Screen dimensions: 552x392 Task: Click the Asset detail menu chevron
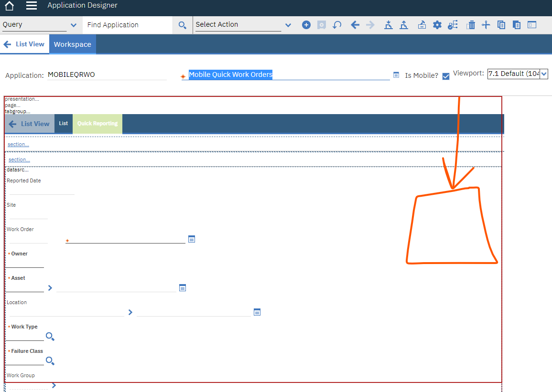pyautogui.click(x=50, y=288)
